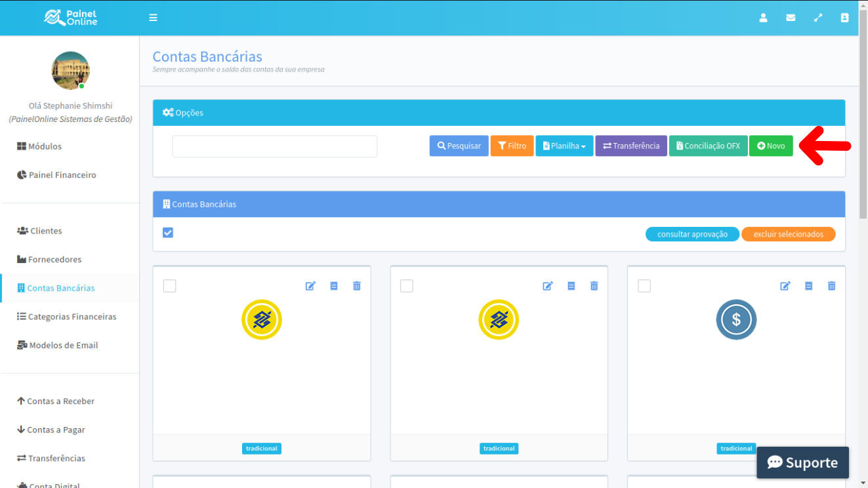
Task: Click trash icon on first bank card
Action: [x=357, y=286]
